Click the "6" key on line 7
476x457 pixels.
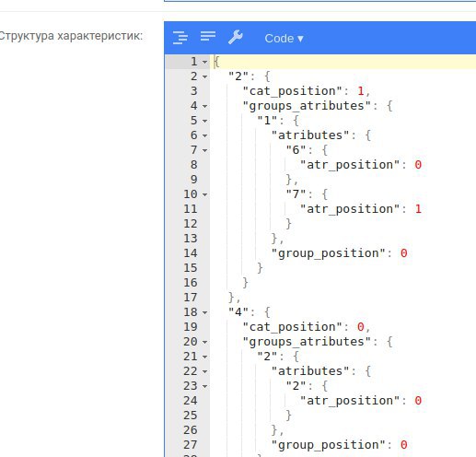tap(296, 150)
